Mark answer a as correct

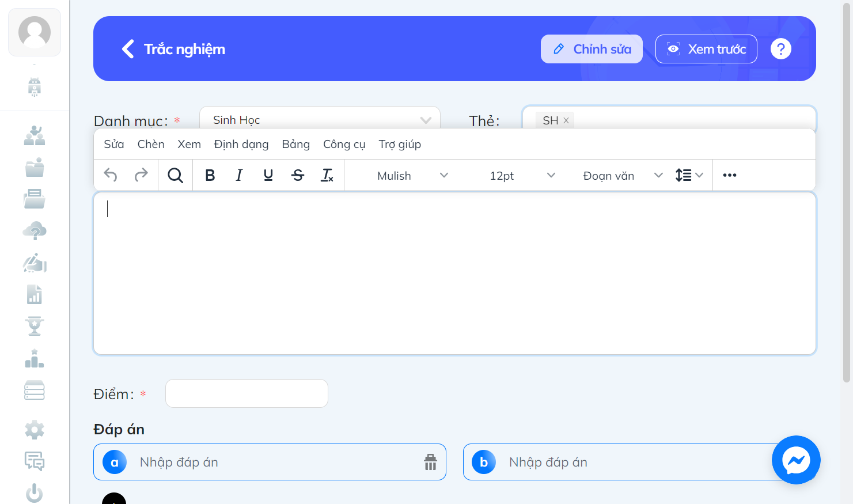click(115, 462)
